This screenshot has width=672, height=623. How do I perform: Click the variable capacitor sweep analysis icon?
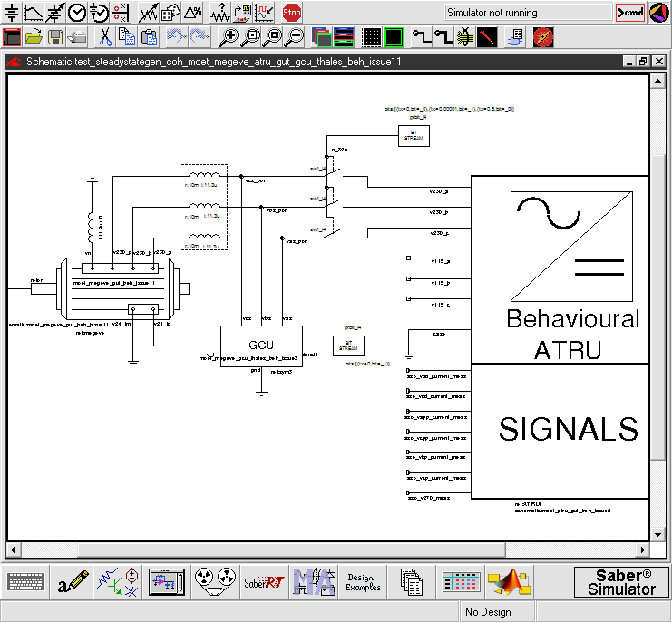tap(54, 13)
